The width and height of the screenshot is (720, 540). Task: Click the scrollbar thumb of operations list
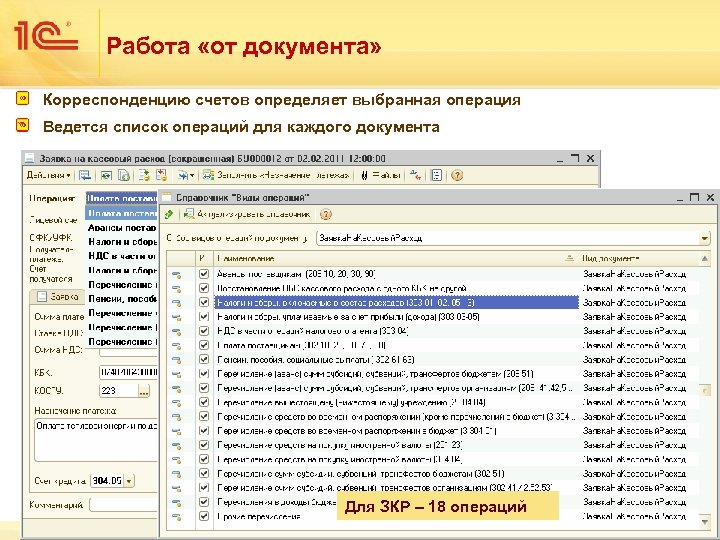click(705, 390)
